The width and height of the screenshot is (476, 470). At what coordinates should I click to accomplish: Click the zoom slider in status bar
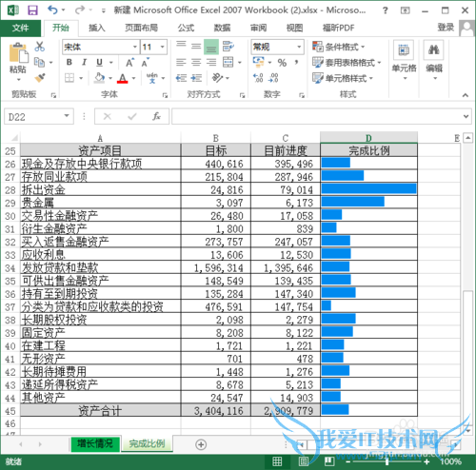pyautogui.click(x=387, y=461)
